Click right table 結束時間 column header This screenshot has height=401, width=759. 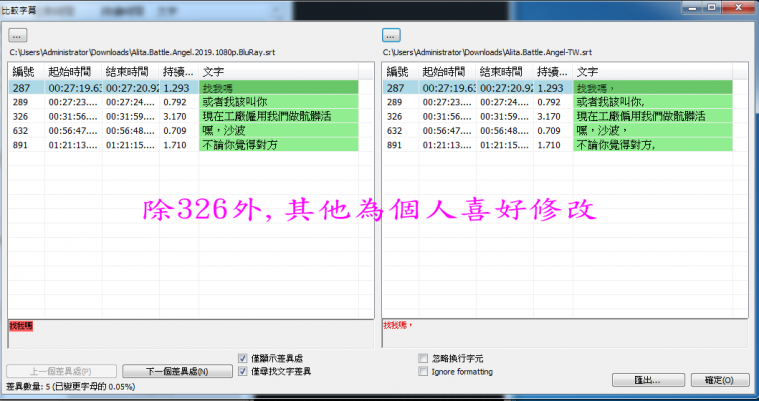(505, 72)
